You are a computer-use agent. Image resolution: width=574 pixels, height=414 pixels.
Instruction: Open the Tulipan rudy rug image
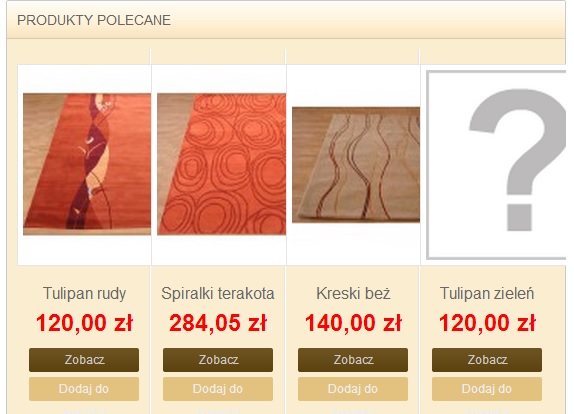(x=87, y=164)
